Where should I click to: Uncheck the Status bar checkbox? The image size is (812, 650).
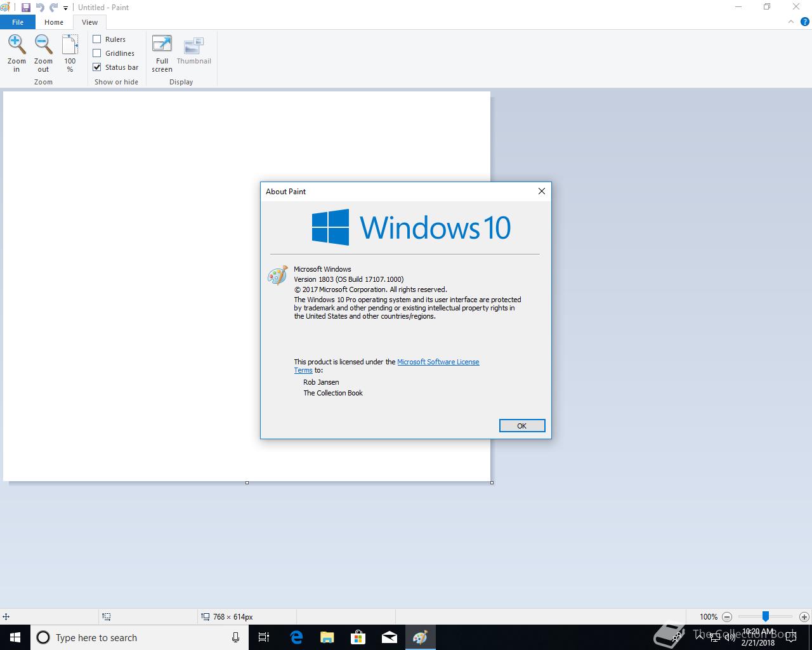[x=97, y=67]
